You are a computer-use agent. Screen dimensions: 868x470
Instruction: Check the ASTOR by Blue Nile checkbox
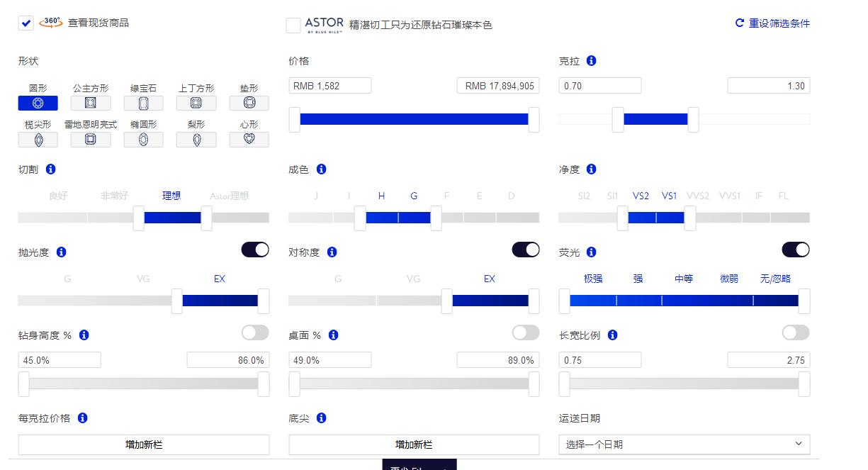click(x=294, y=25)
